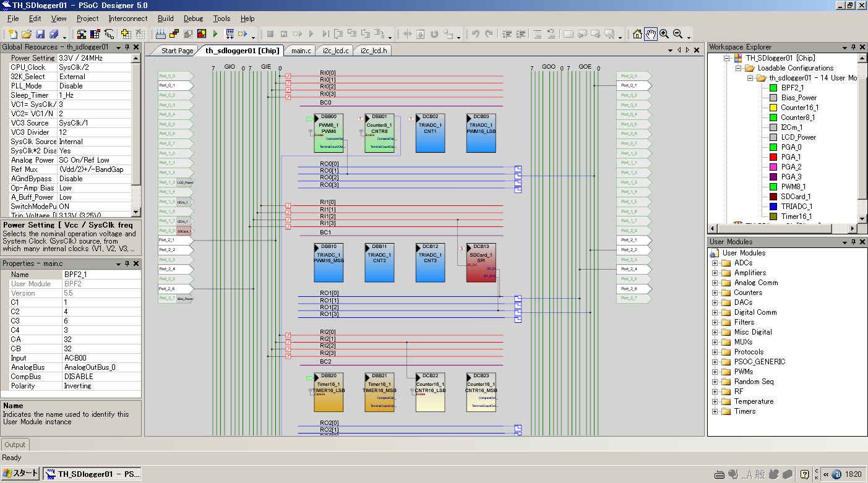Image resolution: width=868 pixels, height=483 pixels.
Task: Click the Zoom In magnifier icon
Action: tap(664, 34)
